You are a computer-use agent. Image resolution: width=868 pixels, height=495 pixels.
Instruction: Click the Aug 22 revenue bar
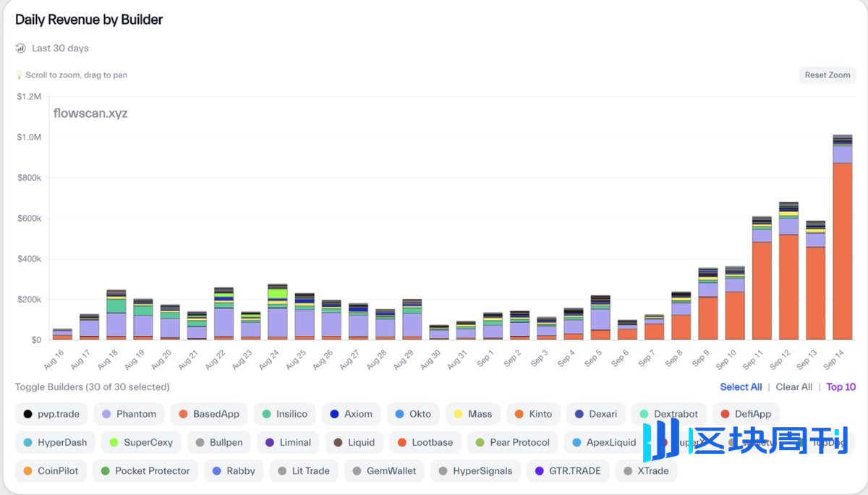click(224, 314)
